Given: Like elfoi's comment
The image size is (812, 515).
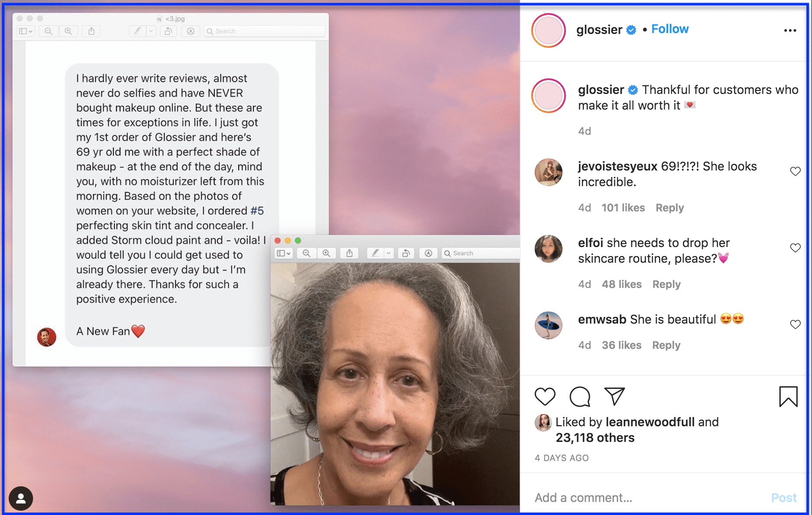Looking at the screenshot, I should pos(795,248).
